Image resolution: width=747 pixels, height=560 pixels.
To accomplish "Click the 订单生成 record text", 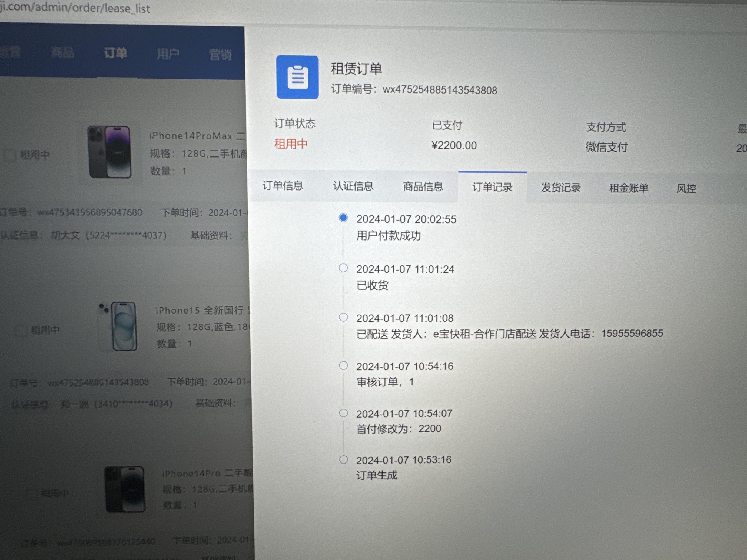I will click(377, 475).
